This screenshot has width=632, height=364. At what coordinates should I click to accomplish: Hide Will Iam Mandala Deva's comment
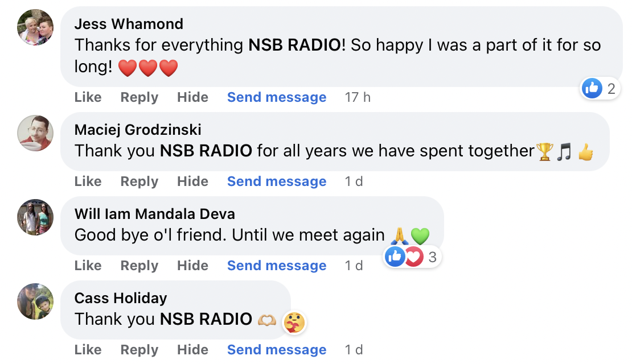192,266
